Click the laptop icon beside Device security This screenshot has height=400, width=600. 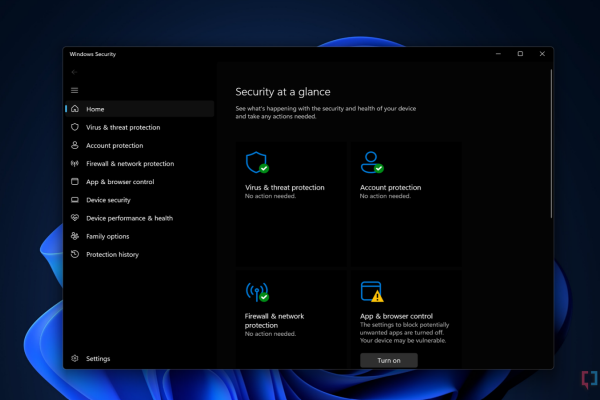(75, 200)
